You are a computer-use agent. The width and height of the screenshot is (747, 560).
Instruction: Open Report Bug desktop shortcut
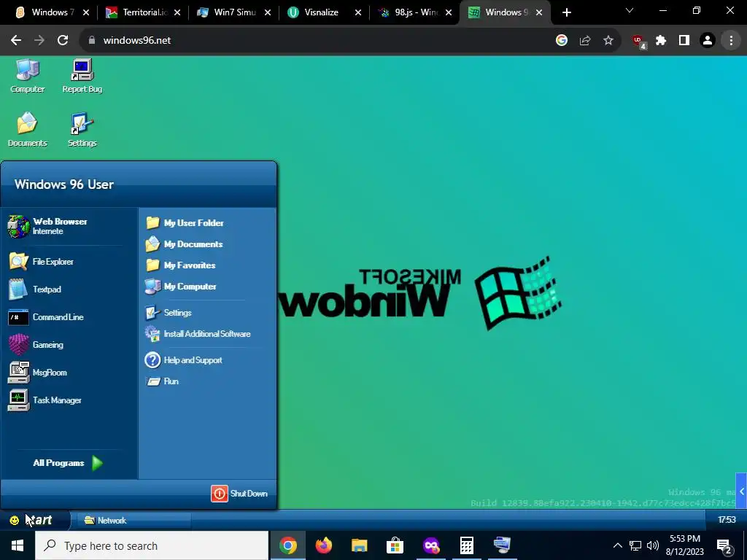(x=82, y=76)
